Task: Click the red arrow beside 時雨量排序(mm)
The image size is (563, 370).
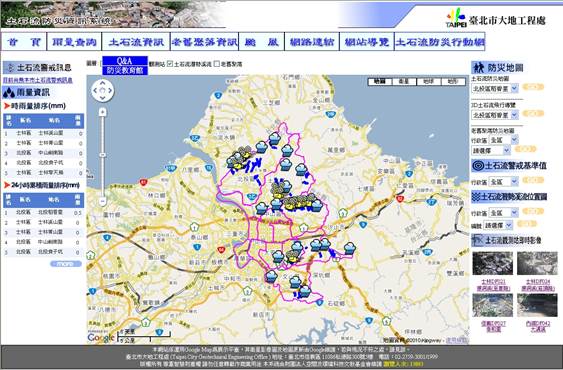Action: (x=7, y=106)
